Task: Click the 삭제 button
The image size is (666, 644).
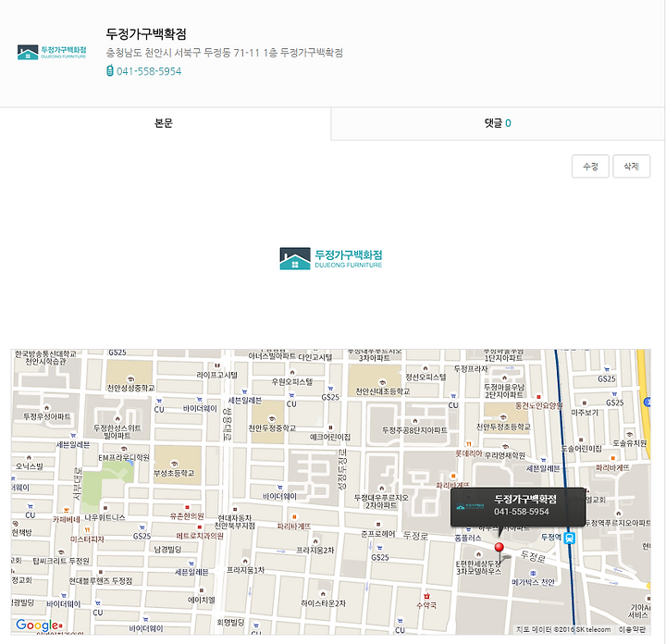Action: [x=631, y=167]
